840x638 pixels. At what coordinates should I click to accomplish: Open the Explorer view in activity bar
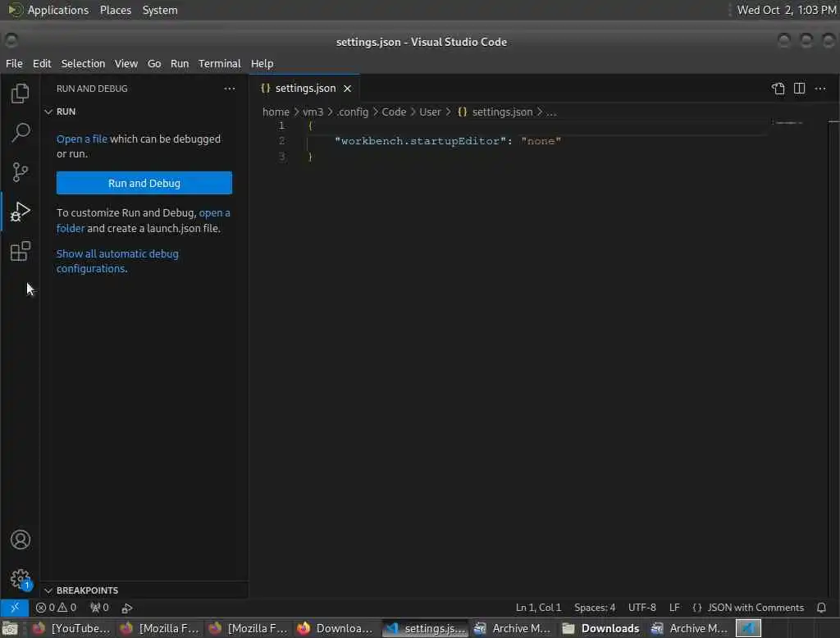(x=20, y=93)
